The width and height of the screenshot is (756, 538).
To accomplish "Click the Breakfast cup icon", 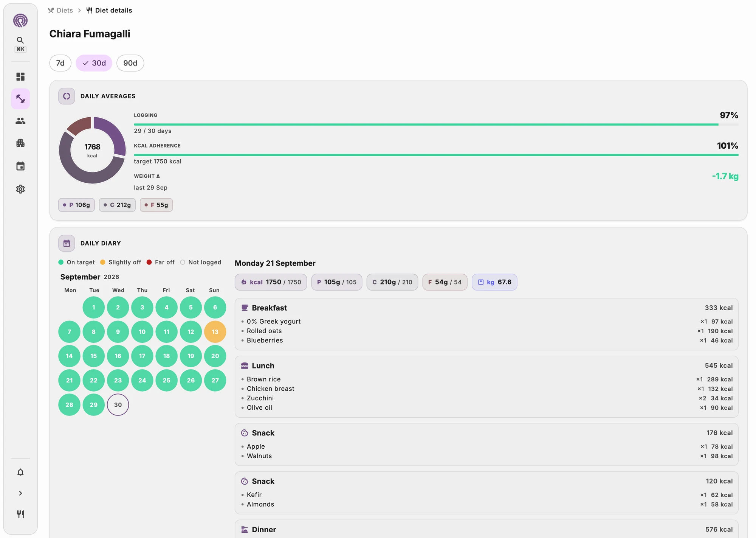I will pyautogui.click(x=245, y=308).
